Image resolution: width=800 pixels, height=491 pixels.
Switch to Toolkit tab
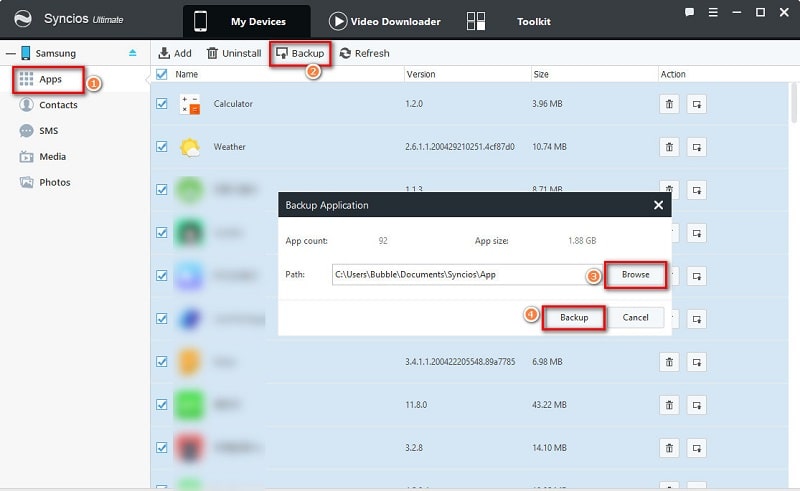coord(509,21)
